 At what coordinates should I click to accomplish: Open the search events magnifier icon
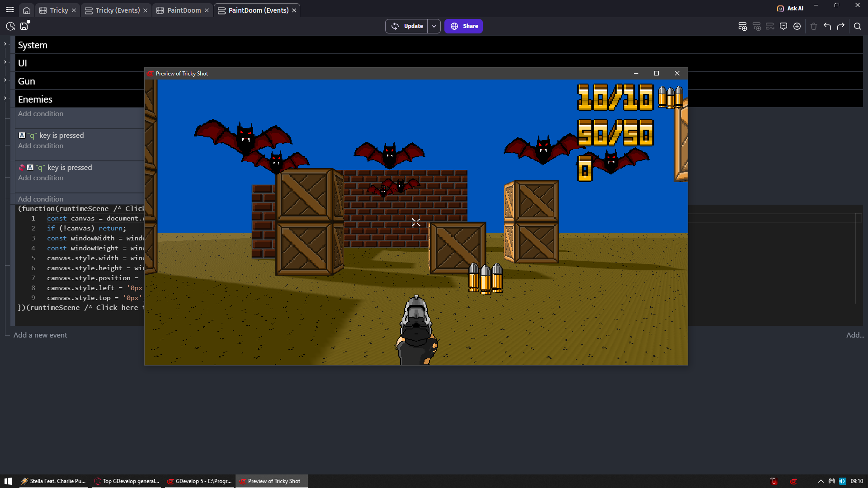tap(858, 26)
